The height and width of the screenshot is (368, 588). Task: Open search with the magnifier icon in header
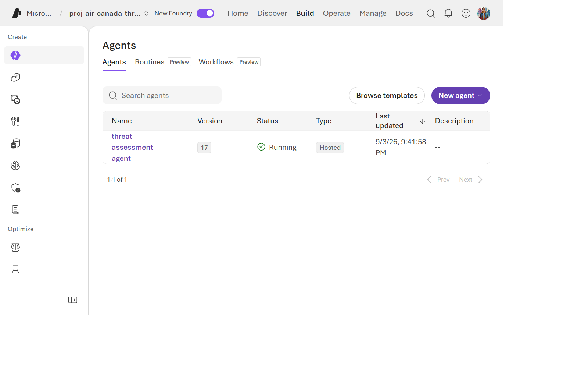[x=431, y=14]
